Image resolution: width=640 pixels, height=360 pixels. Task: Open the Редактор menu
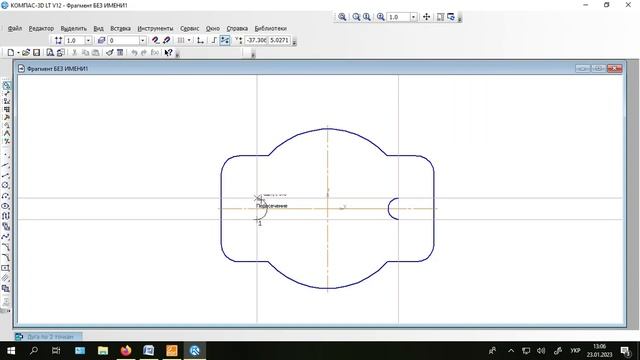[41, 29]
